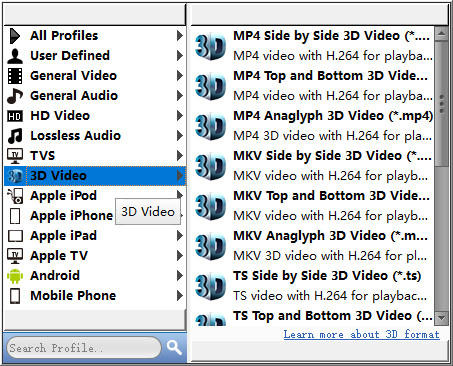The height and width of the screenshot is (366, 453).
Task: Click 3D icon of MKV Anaglyph profile
Action: (x=211, y=246)
